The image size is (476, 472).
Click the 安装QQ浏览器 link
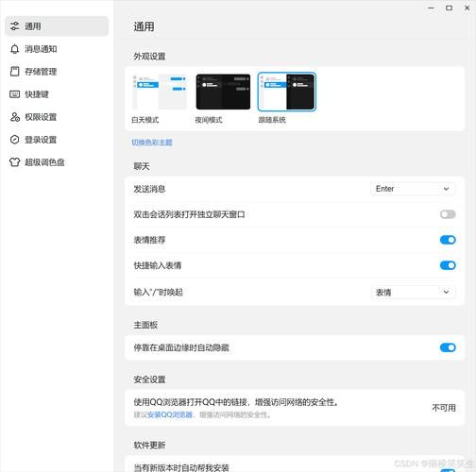[170, 414]
